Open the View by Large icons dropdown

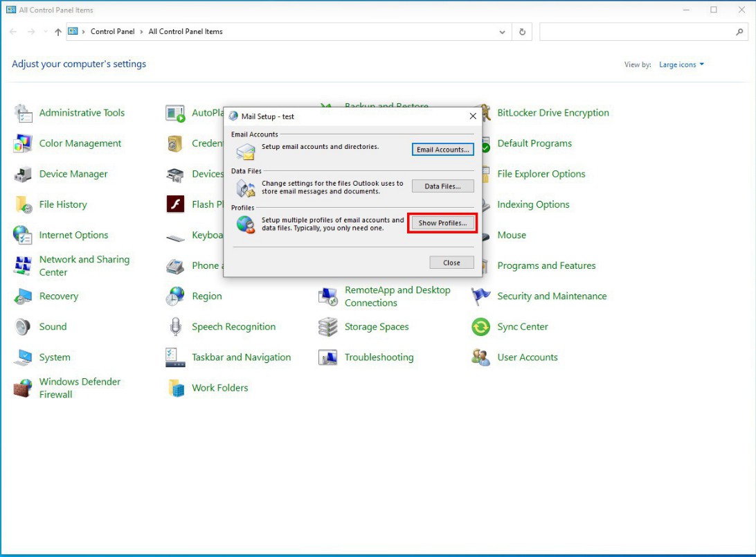(681, 64)
